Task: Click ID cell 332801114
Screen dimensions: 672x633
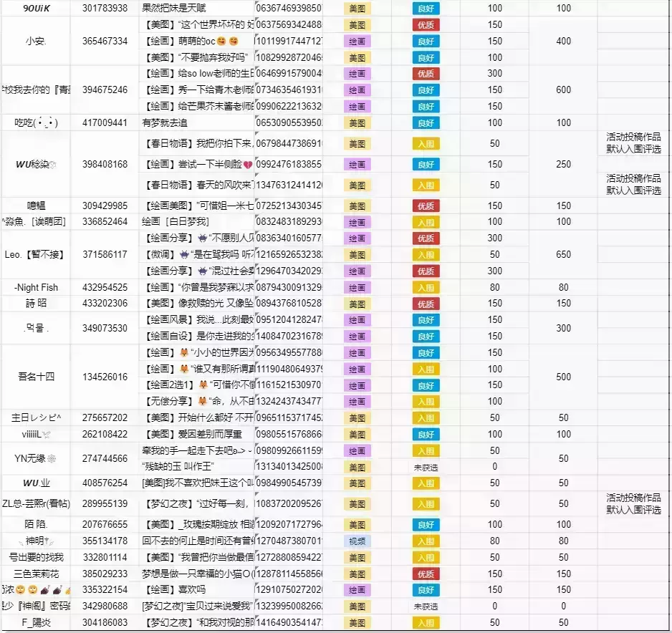Action: (105, 558)
